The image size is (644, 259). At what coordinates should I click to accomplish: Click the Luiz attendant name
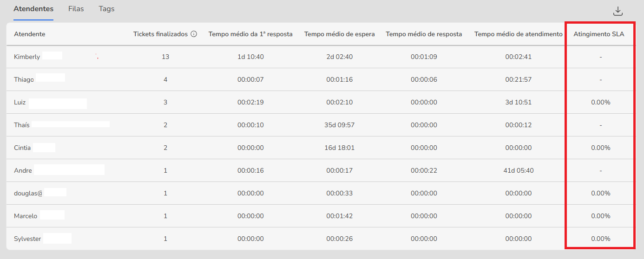coord(20,102)
